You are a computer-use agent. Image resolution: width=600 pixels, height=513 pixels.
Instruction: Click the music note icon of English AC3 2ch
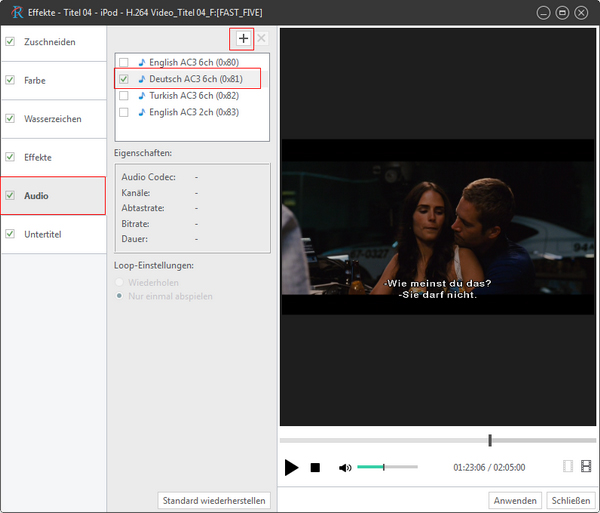[142, 112]
